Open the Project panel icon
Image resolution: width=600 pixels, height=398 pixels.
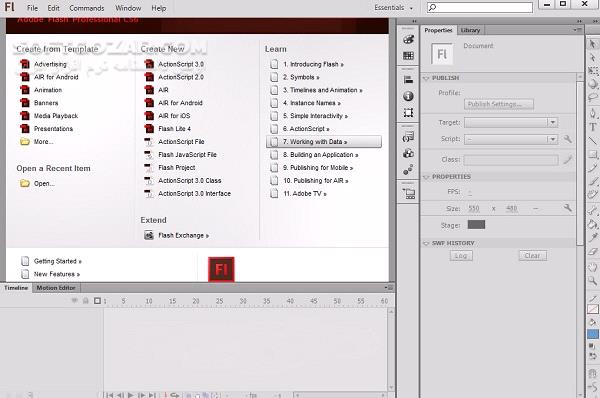tap(408, 194)
